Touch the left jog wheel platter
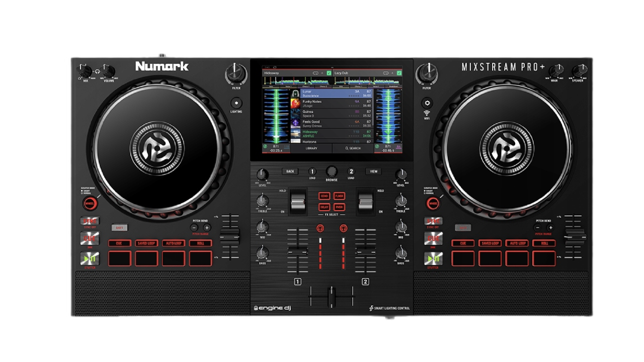The image size is (644, 362). pos(158,148)
